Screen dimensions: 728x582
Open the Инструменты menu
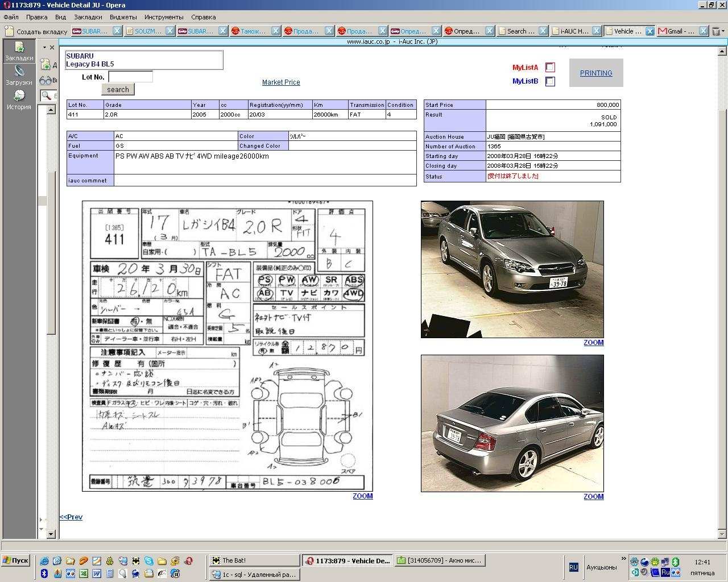click(164, 17)
